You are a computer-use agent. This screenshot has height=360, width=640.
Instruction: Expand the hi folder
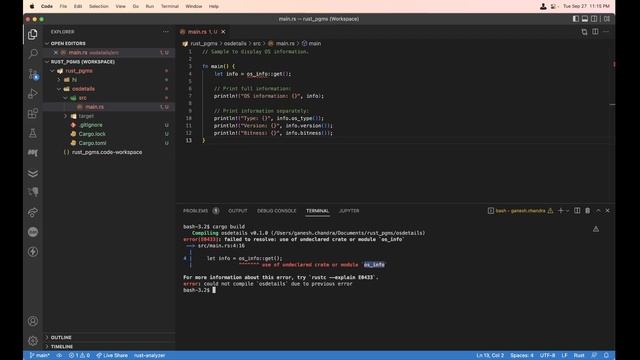click(x=59, y=80)
